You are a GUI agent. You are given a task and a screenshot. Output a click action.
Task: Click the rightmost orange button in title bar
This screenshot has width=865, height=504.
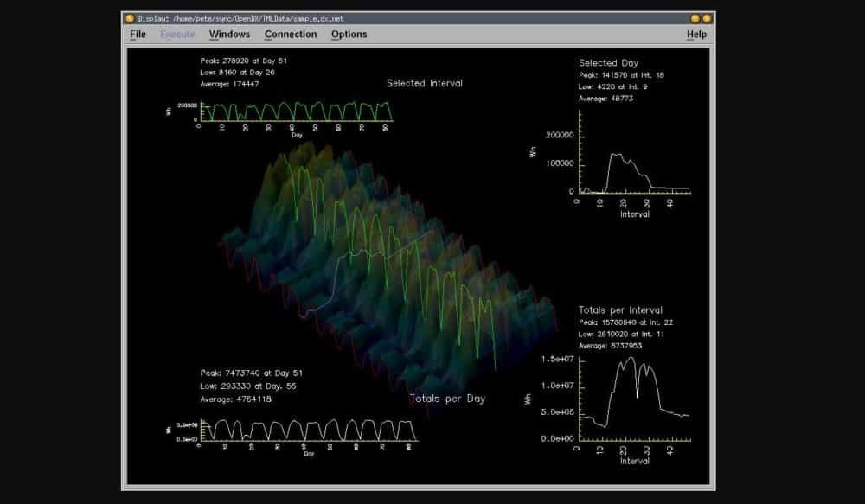pyautogui.click(x=707, y=18)
